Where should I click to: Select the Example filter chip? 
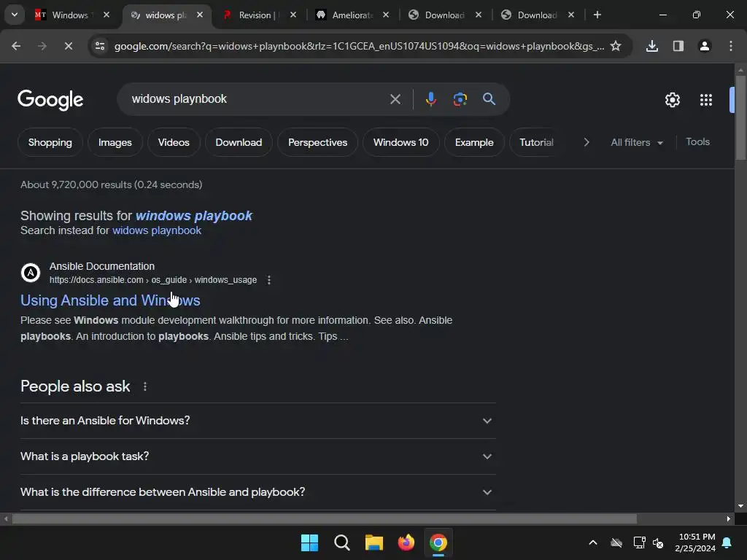474,142
